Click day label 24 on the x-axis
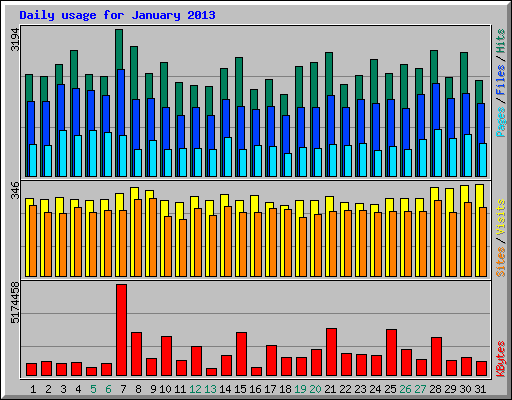 tap(375, 389)
